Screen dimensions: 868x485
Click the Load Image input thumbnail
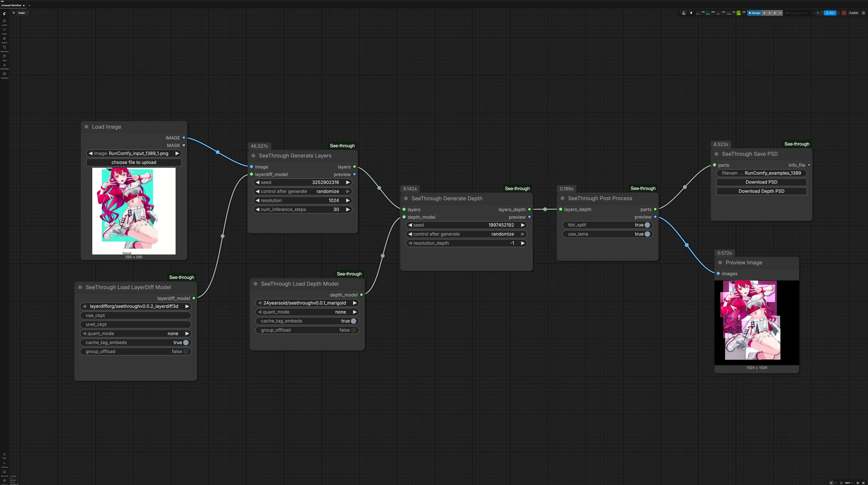tap(134, 211)
